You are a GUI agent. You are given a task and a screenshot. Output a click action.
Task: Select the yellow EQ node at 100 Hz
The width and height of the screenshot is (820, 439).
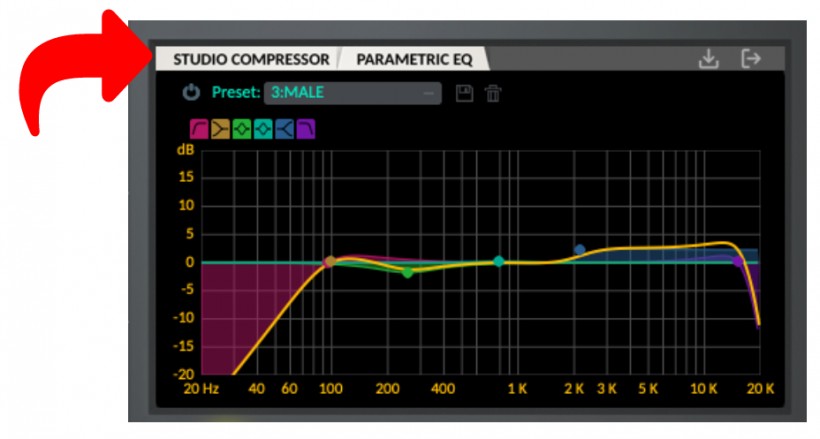331,261
